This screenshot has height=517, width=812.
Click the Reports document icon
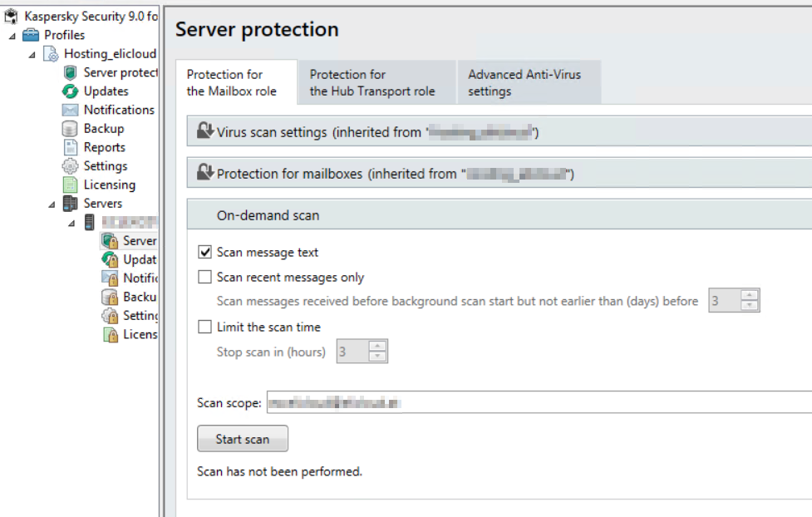70,147
